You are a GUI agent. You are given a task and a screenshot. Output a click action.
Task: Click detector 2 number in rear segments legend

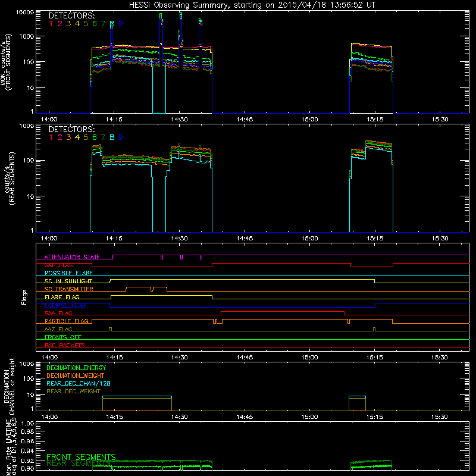coord(60,137)
